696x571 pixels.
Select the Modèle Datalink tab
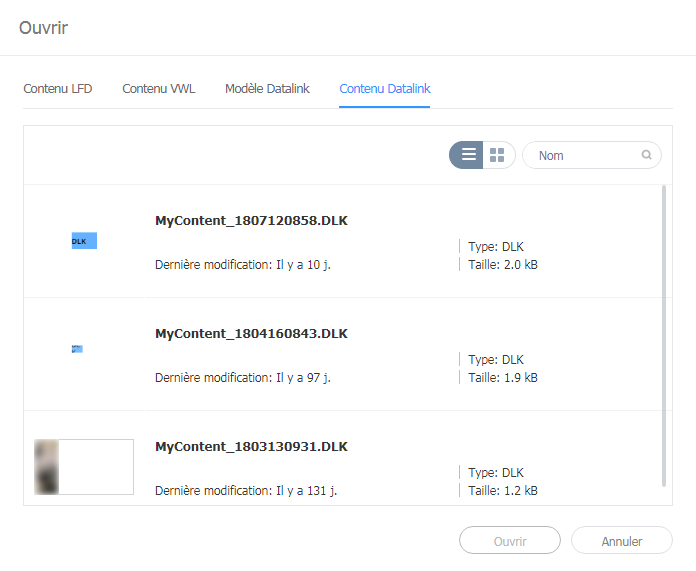point(267,89)
